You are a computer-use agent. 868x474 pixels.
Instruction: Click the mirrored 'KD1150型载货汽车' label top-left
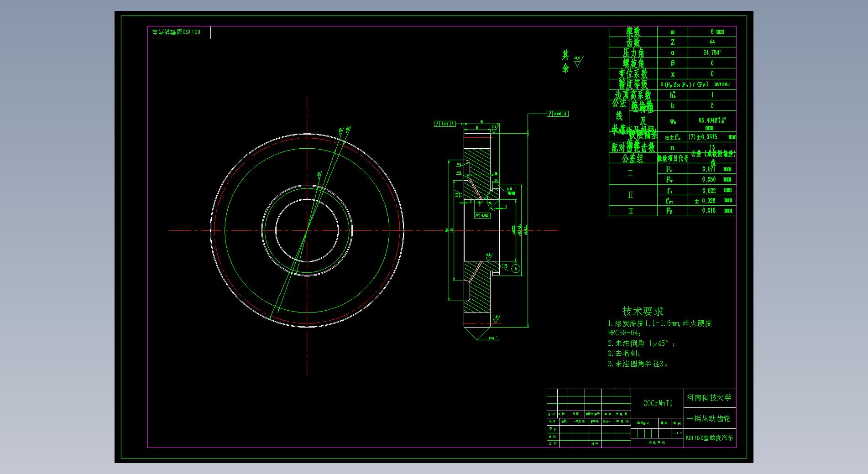click(176, 32)
